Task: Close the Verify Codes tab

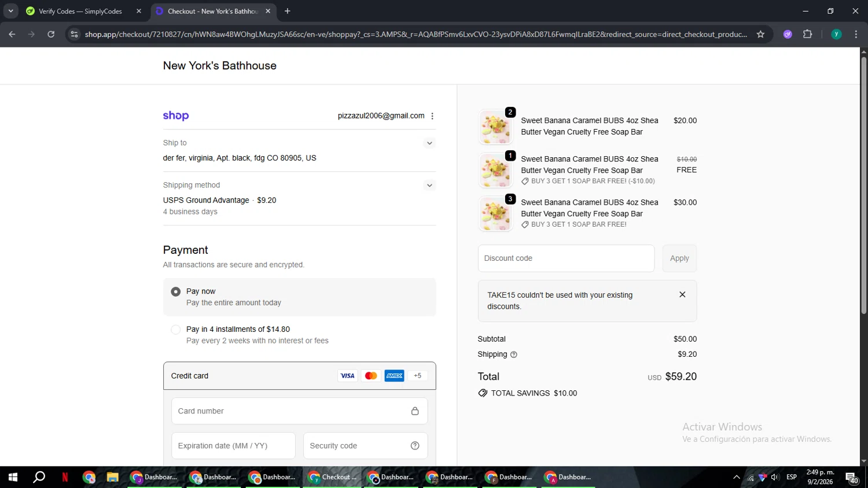Action: pyautogui.click(x=139, y=11)
